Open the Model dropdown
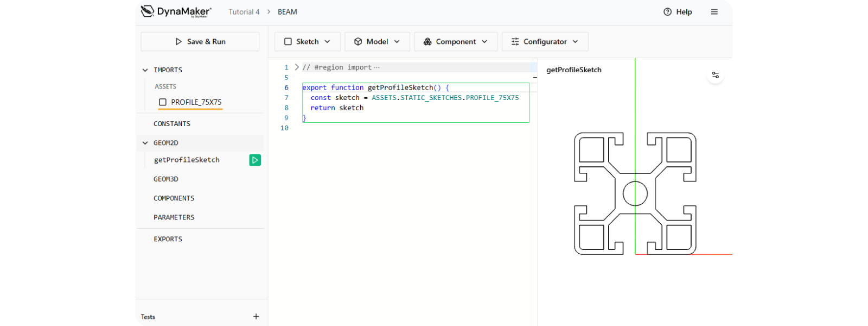 [x=376, y=42]
